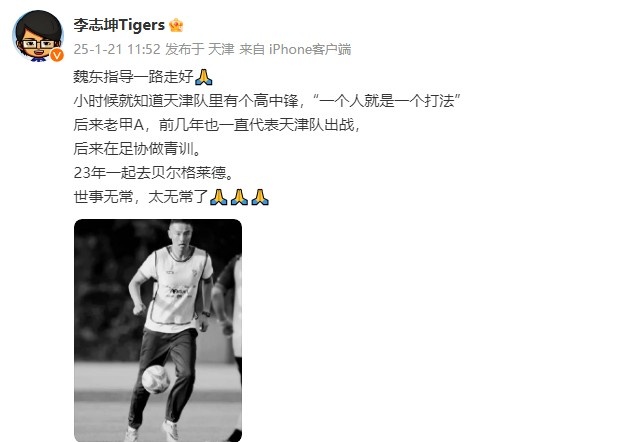Click the 发布于 天津 location text
632x442 pixels.
tap(200, 49)
